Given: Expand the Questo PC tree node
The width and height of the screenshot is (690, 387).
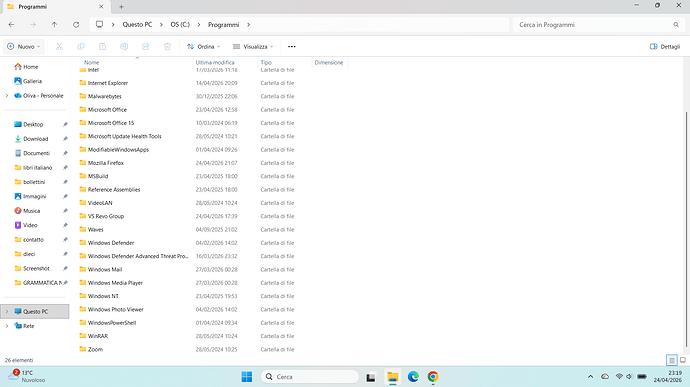Looking at the screenshot, I should click(7, 311).
